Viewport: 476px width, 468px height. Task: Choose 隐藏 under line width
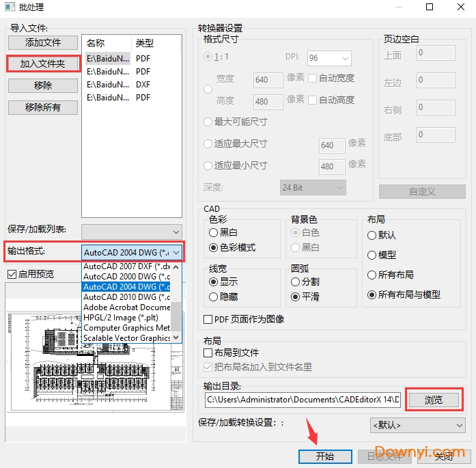214,297
